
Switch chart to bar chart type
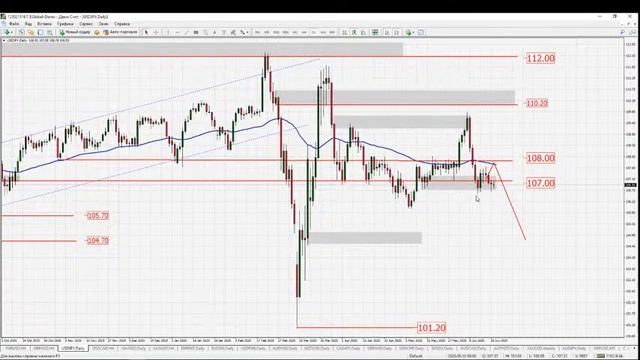(x=344, y=32)
